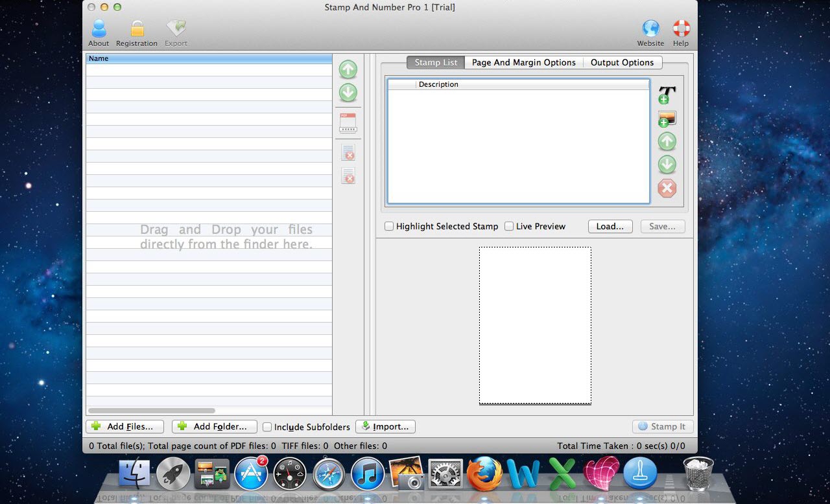Check Include Subfolders option

[267, 427]
